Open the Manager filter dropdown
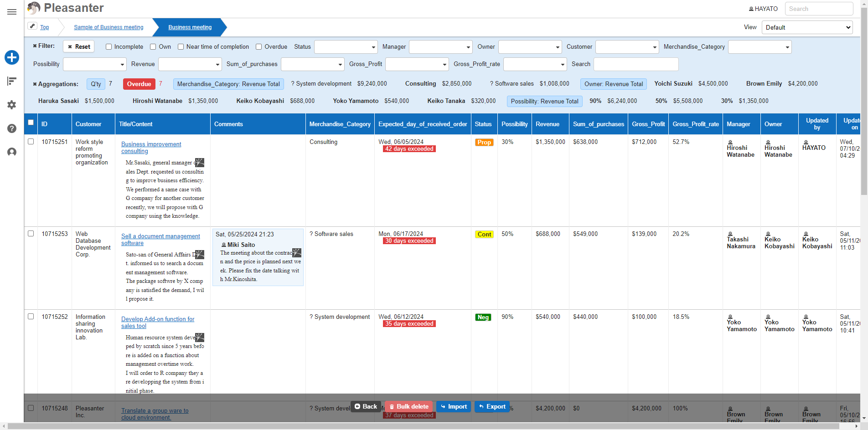 pos(441,47)
